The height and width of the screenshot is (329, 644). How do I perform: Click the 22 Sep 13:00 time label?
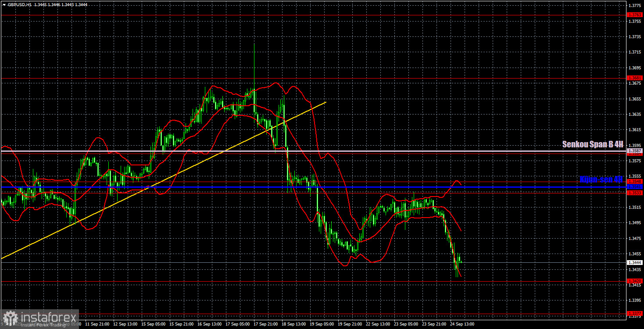tap(378, 324)
